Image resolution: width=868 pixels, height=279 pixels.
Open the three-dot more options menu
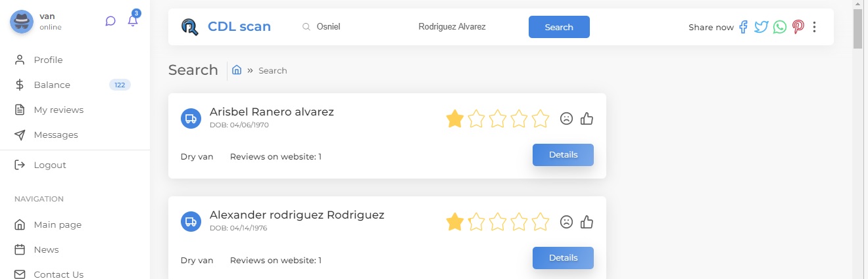[815, 27]
